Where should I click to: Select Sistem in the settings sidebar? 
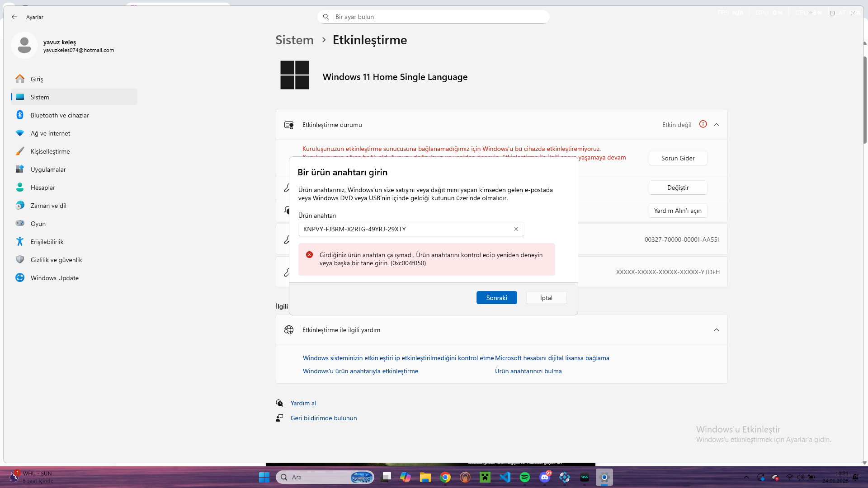74,97
